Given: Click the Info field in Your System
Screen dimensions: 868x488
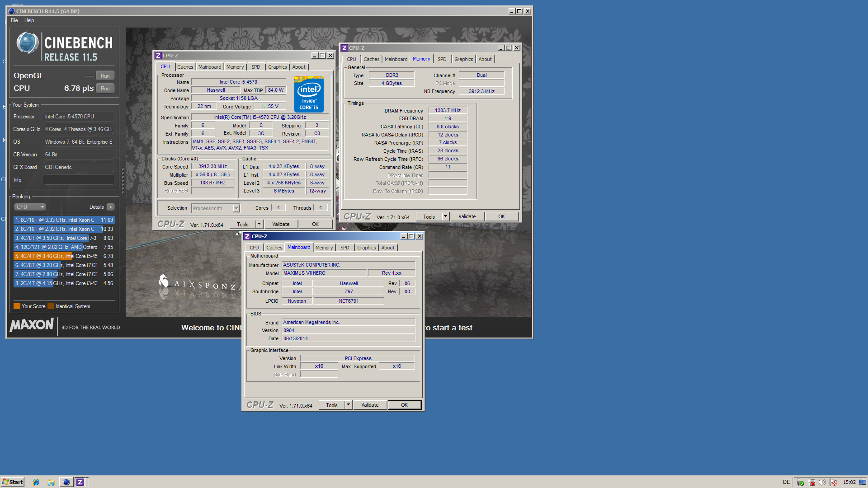Looking at the screenshot, I should (x=78, y=180).
